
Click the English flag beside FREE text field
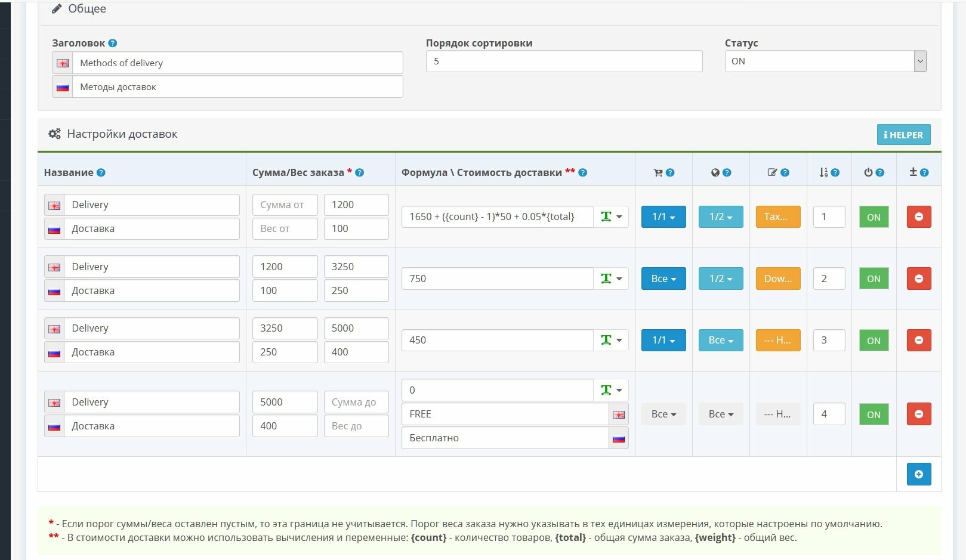tap(619, 414)
